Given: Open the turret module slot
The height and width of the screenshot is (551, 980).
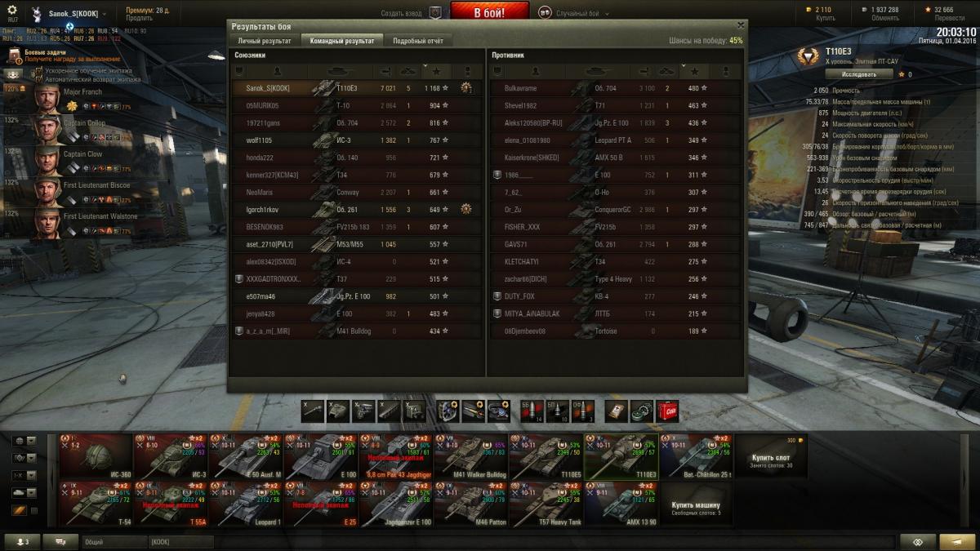Looking at the screenshot, I should 338,411.
